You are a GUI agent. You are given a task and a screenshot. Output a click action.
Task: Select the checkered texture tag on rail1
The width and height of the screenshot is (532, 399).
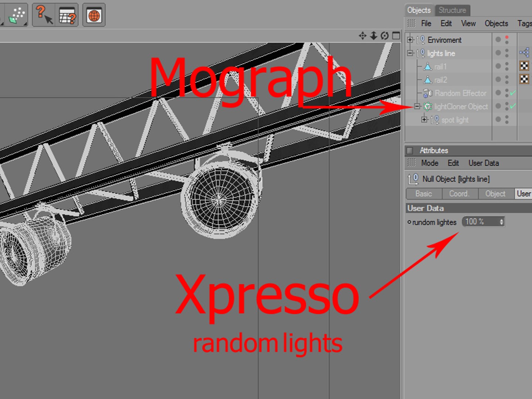(524, 66)
